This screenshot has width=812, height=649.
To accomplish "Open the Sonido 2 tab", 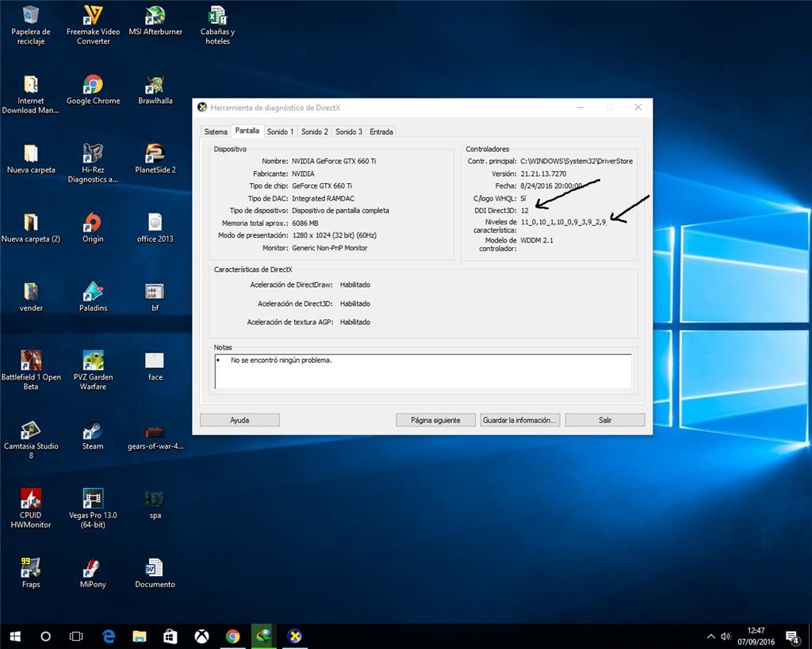I will (x=315, y=132).
